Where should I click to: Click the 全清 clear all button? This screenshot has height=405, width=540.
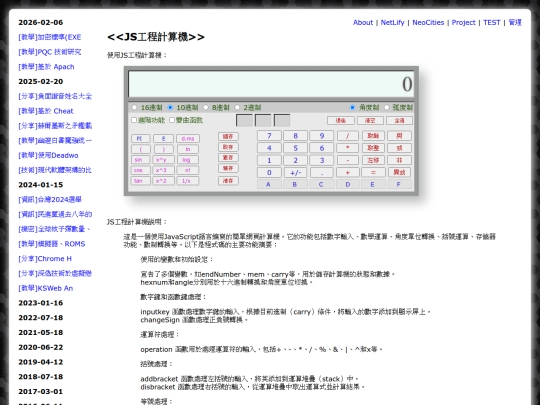click(x=399, y=121)
